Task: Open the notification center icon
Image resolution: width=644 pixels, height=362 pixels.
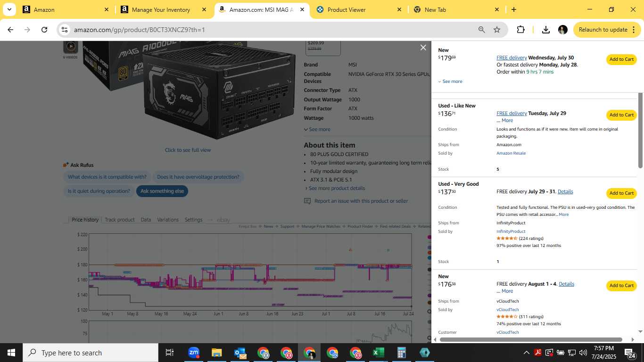Action: [x=629, y=353]
